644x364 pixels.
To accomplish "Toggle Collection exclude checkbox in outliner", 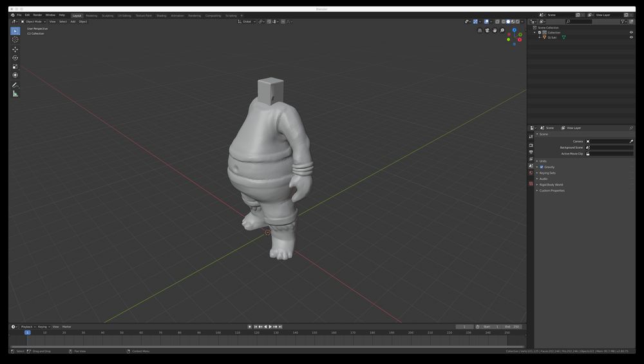I will 540,32.
